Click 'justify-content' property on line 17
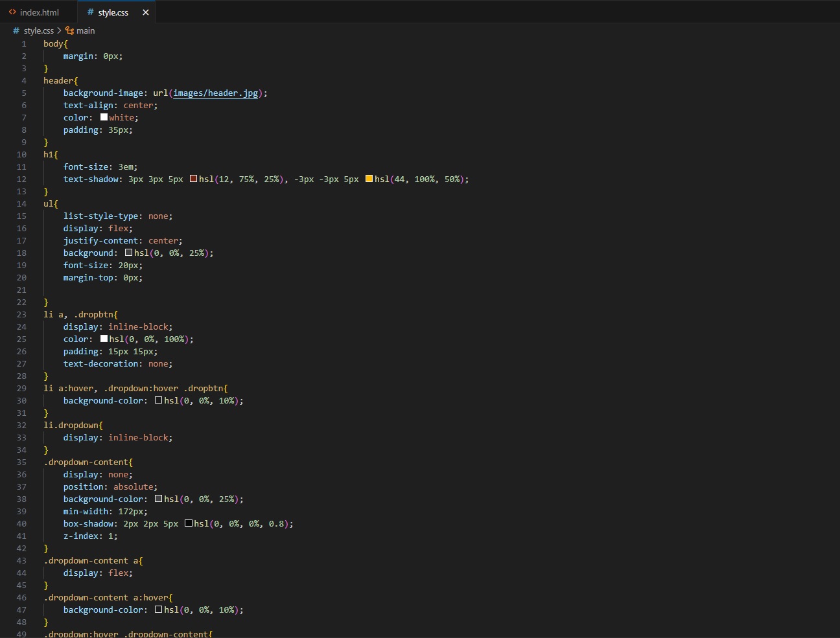 [x=100, y=240]
